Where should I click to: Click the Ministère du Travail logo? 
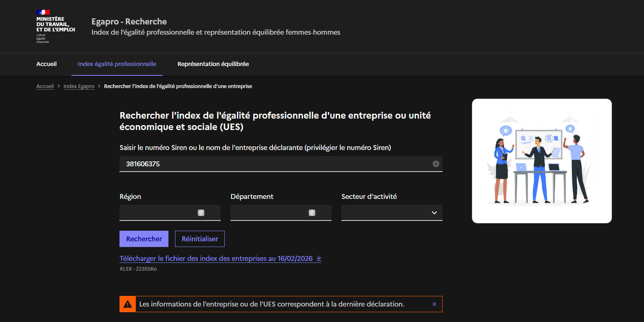coord(55,26)
